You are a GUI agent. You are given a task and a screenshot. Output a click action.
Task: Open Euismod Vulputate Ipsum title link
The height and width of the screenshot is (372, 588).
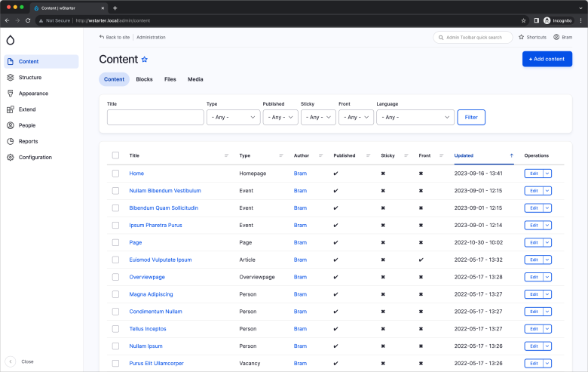161,260
